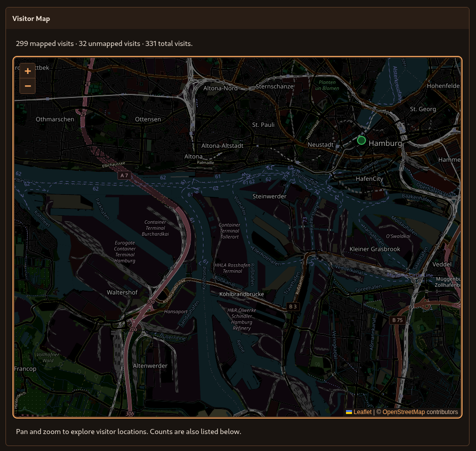Click the H&R Ölwerke Schindler Refinery label
The height and width of the screenshot is (451, 476).
241,319
